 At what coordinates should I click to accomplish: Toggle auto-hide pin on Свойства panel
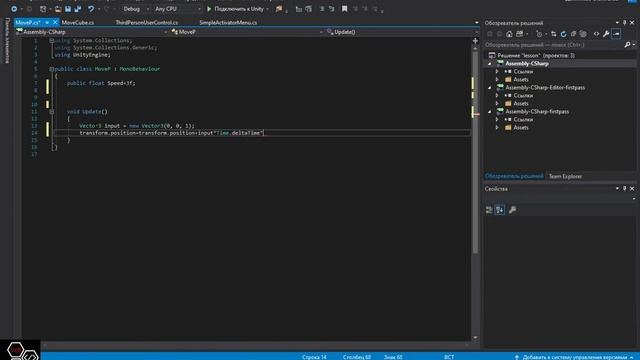click(624, 189)
